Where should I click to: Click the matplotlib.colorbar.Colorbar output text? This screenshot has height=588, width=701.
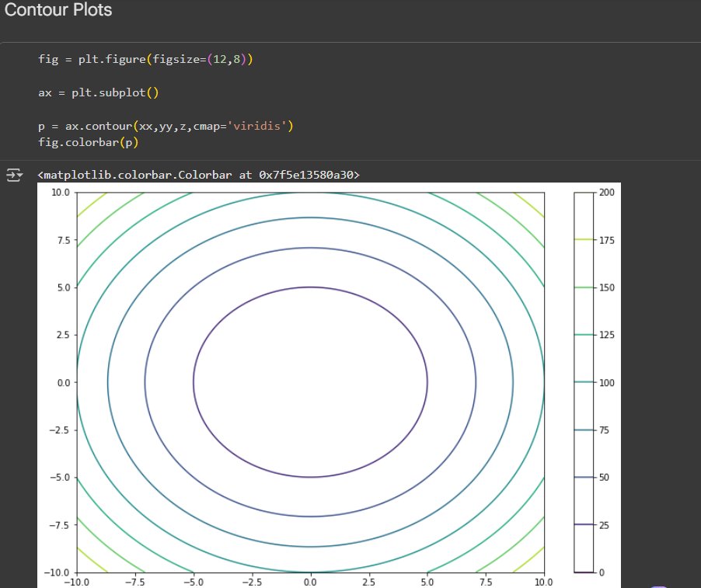pos(198,175)
